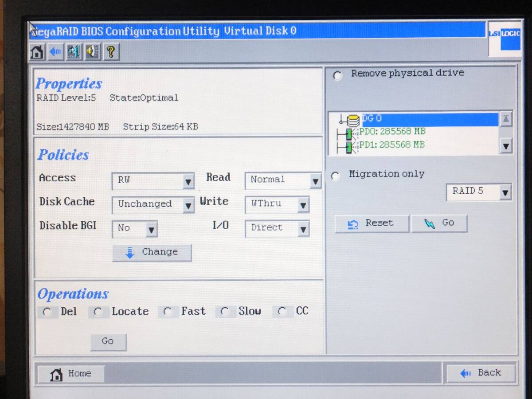Click the drive list scroll down arrow

pos(506,146)
